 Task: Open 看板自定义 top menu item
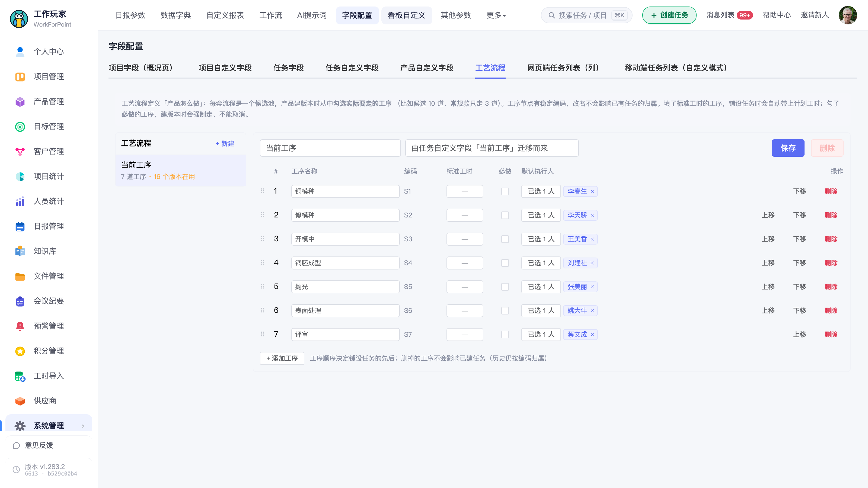click(406, 15)
